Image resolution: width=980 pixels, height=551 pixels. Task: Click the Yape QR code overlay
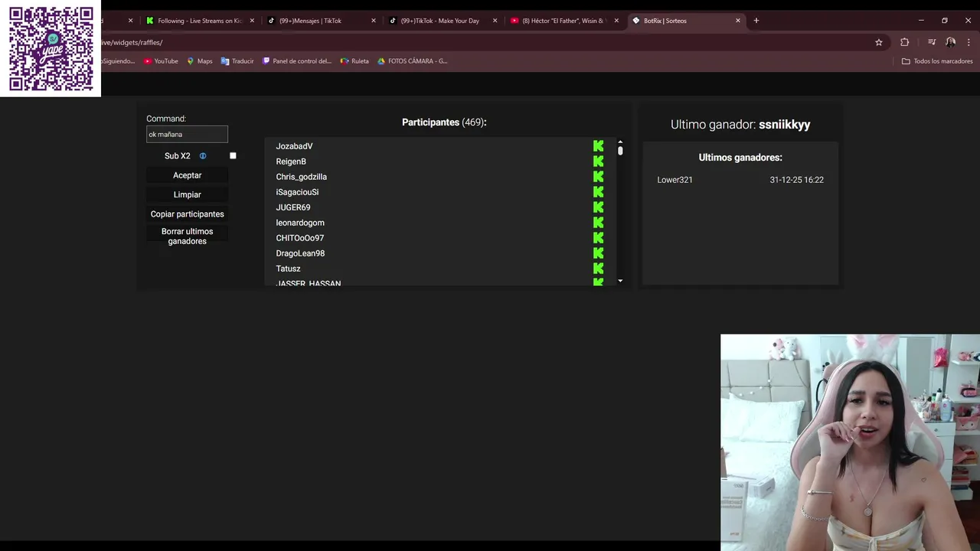tap(51, 48)
